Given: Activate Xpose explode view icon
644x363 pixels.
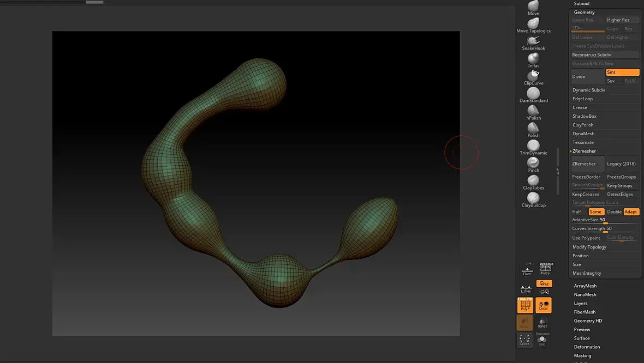Looking at the screenshot, I should tap(524, 340).
